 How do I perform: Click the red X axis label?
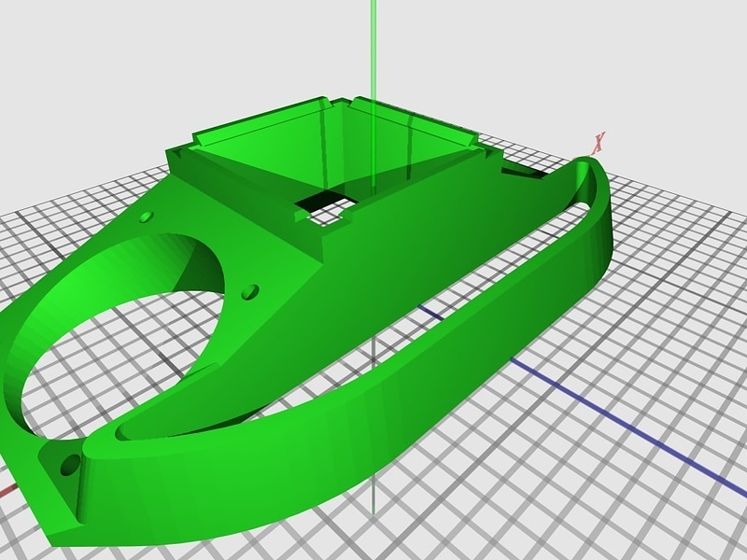click(599, 144)
